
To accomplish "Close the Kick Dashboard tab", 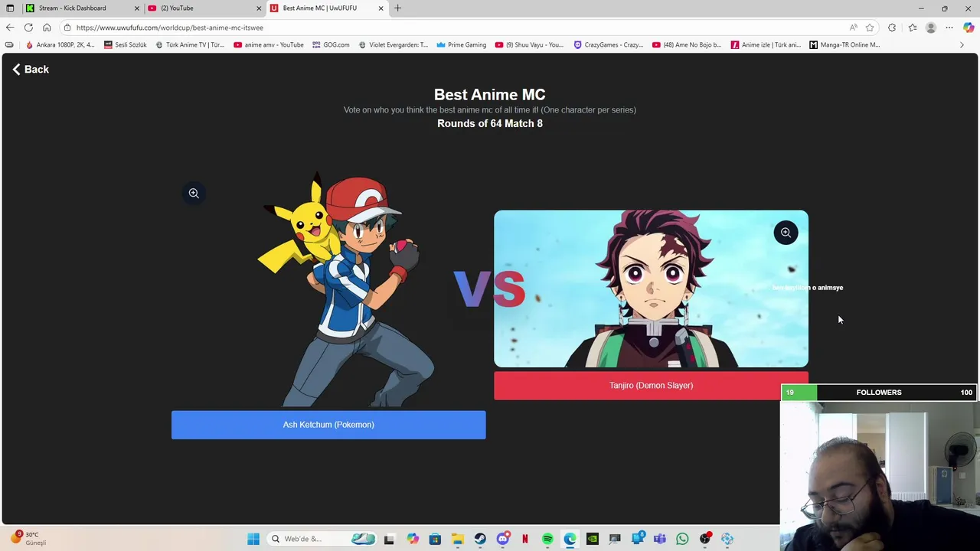I will pyautogui.click(x=137, y=8).
